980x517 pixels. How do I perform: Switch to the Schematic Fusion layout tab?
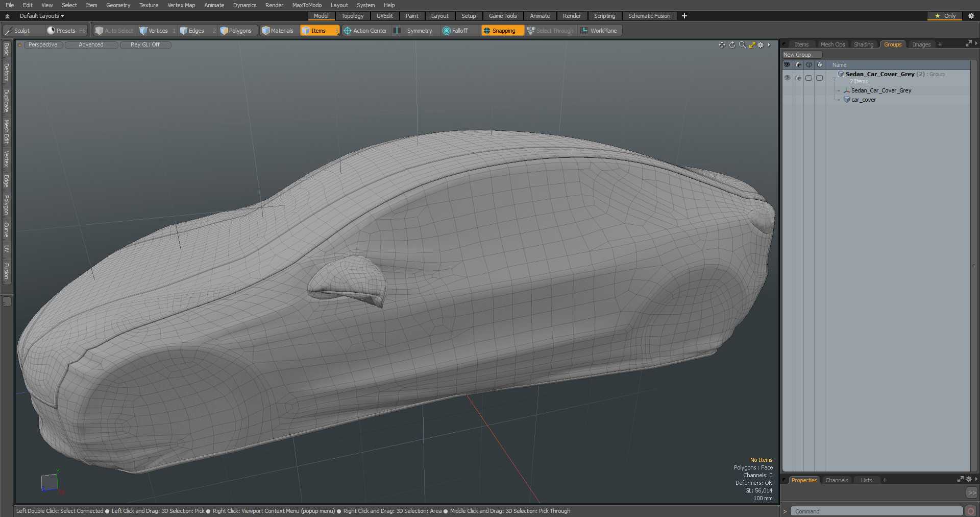click(x=649, y=16)
